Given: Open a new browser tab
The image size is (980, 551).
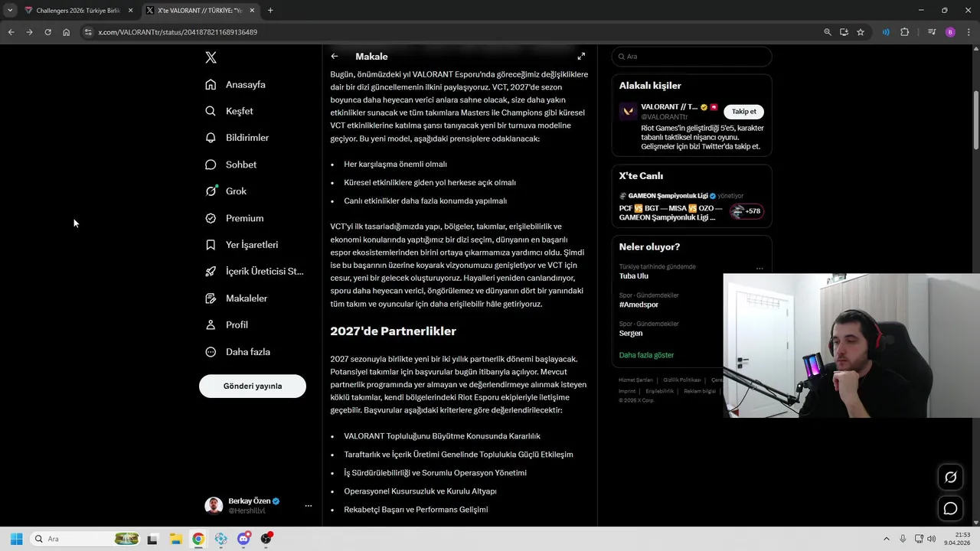Looking at the screenshot, I should (x=270, y=11).
